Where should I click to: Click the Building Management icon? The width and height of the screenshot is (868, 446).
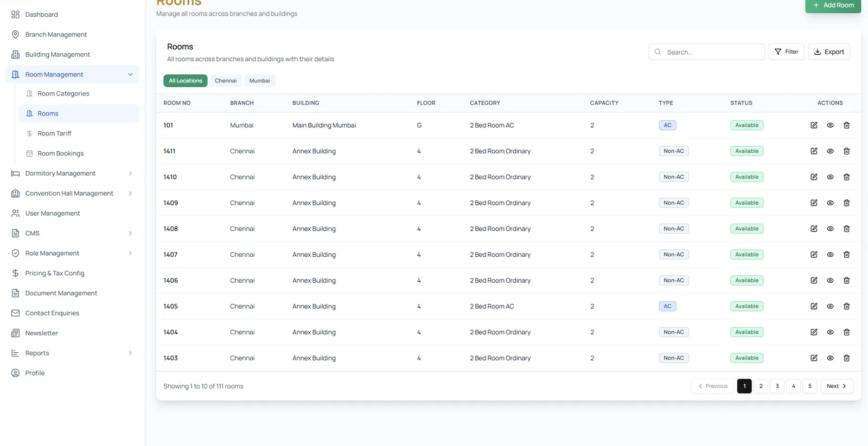click(15, 54)
